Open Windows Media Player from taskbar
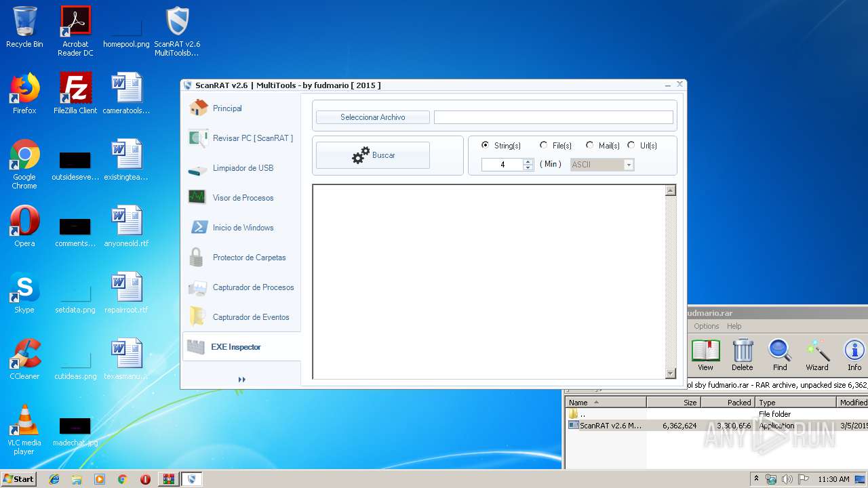Screen dimensions: 868x488 tap(100, 479)
